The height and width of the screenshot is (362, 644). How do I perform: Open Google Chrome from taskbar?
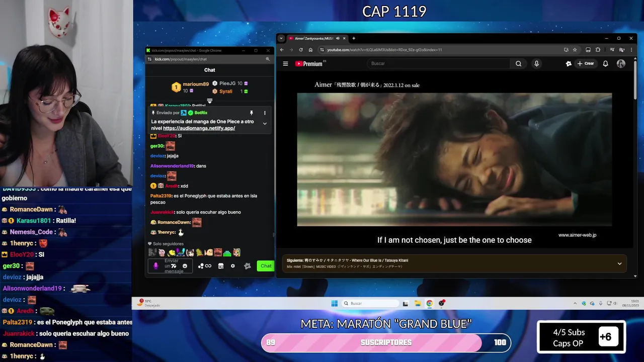point(429,303)
